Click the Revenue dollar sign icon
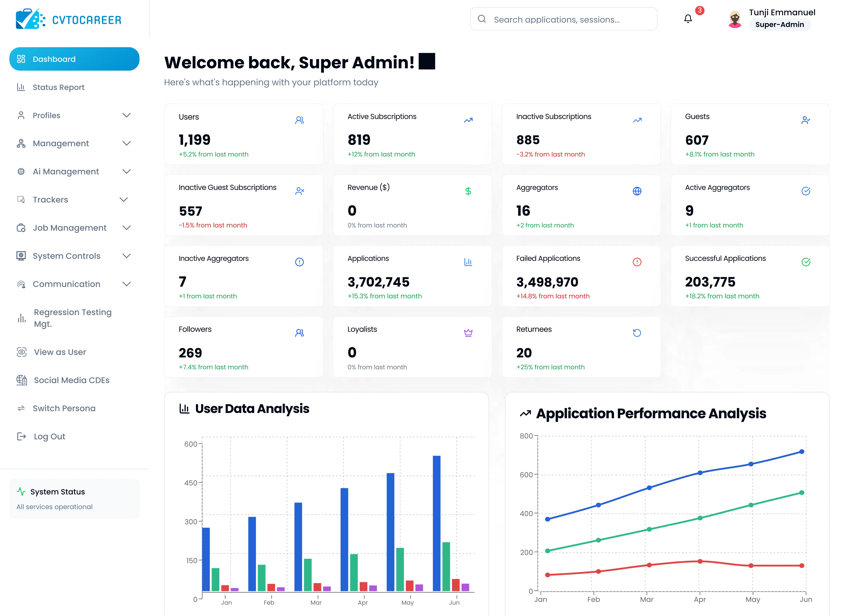This screenshot has height=616, width=844. pyautogui.click(x=468, y=191)
